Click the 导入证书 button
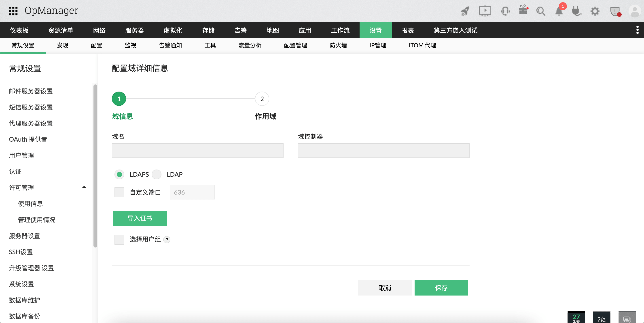This screenshot has height=323, width=644. 140,218
